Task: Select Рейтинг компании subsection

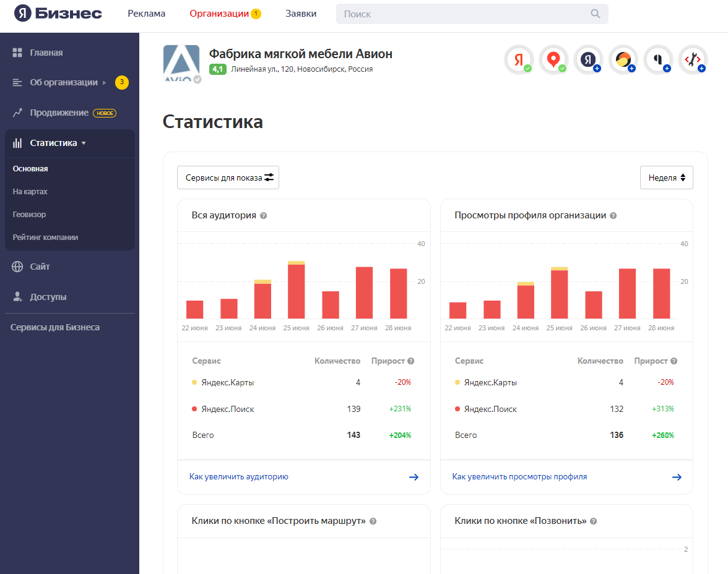Action: tap(46, 237)
